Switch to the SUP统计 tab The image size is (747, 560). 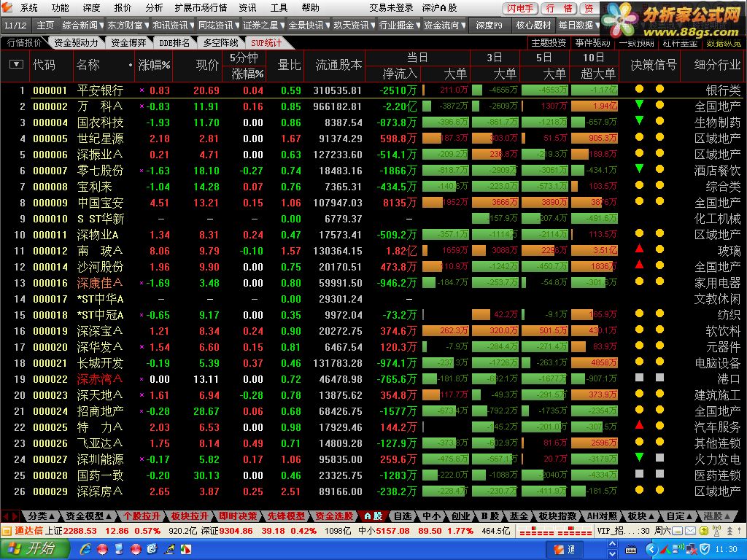(x=266, y=42)
